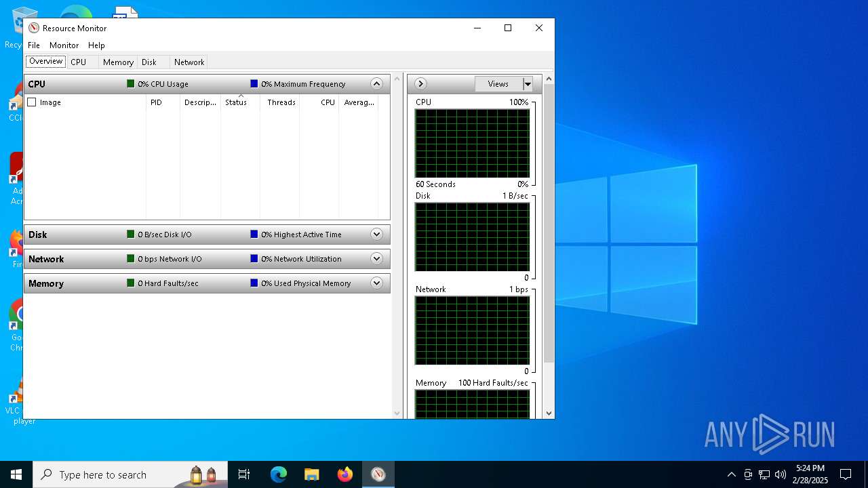Click the blue Highest Active Time swatch
The width and height of the screenshot is (868, 488).
click(x=254, y=235)
